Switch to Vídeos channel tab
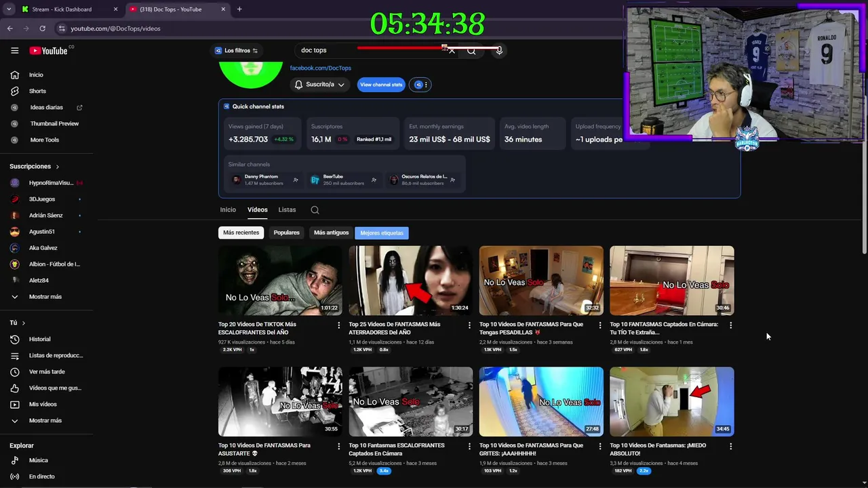Screen dimensions: 868x488 pyautogui.click(x=258, y=210)
